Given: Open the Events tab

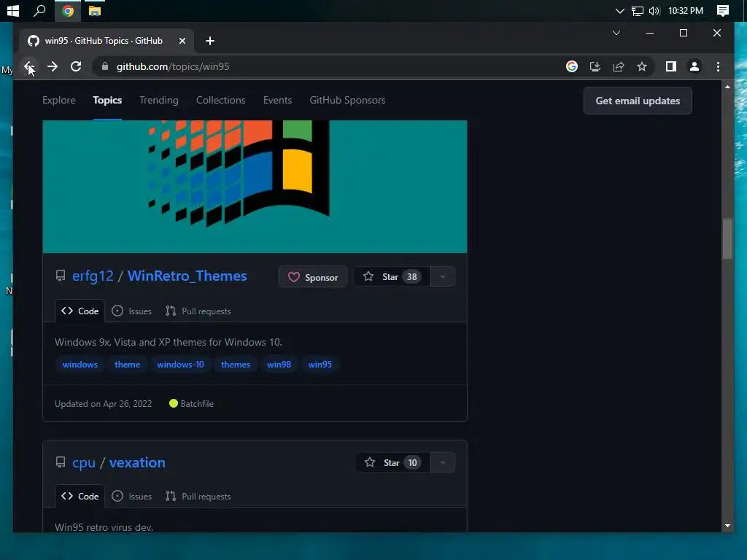Looking at the screenshot, I should coord(277,100).
